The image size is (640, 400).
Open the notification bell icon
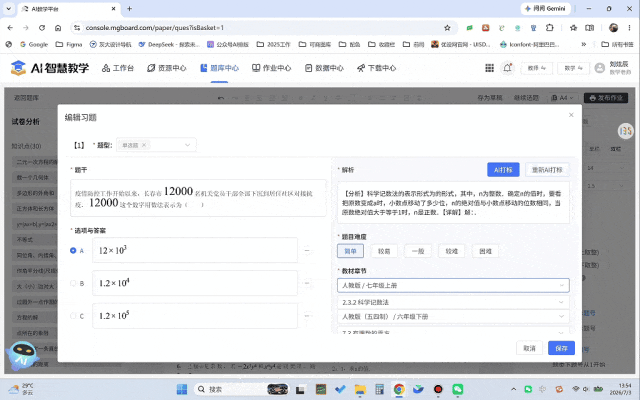(x=507, y=68)
